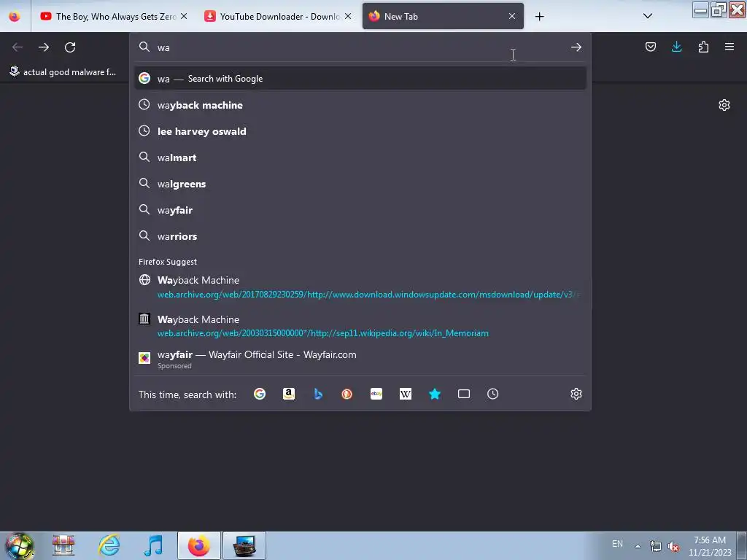Close The Boy, Who Always Gets Zero tab
The image size is (747, 560).
tap(184, 16)
